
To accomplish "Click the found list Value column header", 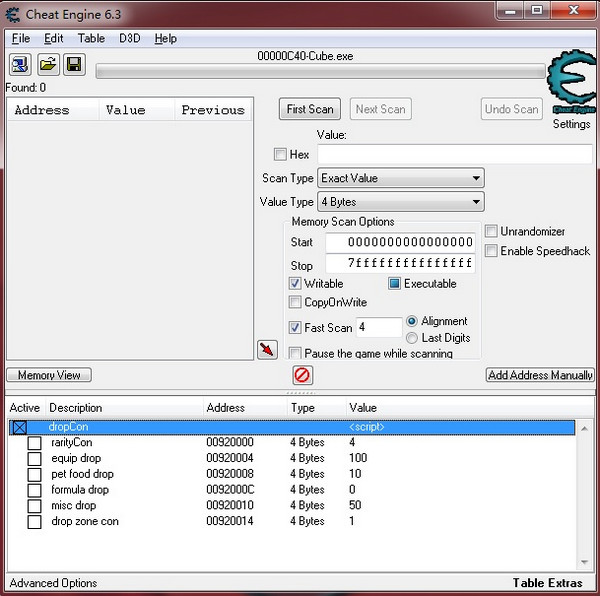I will tap(137, 110).
